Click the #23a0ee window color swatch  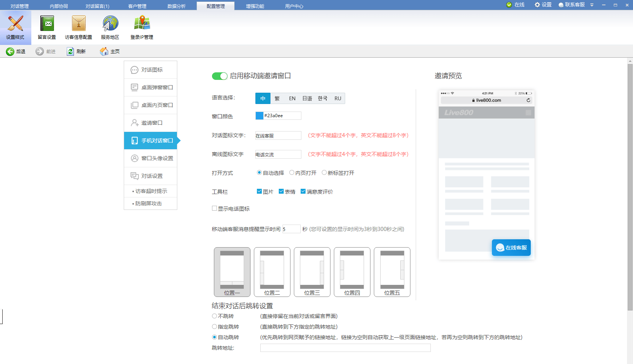[259, 115]
